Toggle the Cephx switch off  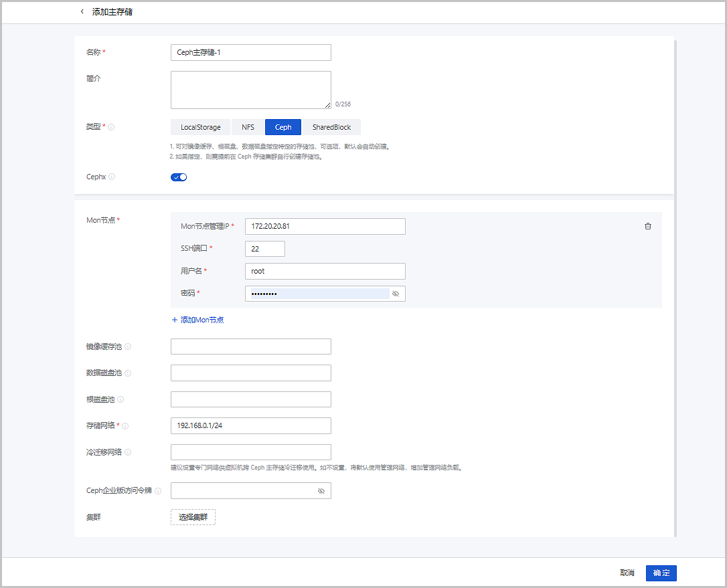click(179, 177)
